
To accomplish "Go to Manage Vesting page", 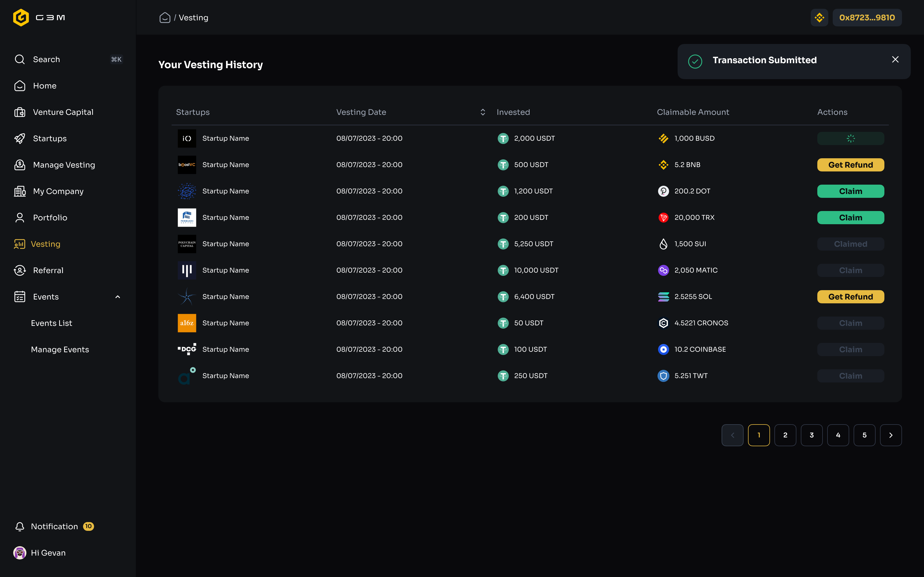I will point(64,165).
